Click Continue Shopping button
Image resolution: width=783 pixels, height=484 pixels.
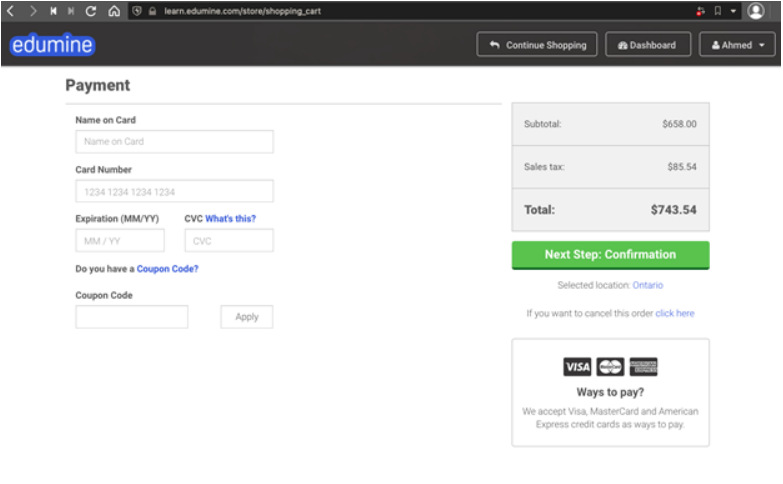click(x=537, y=45)
